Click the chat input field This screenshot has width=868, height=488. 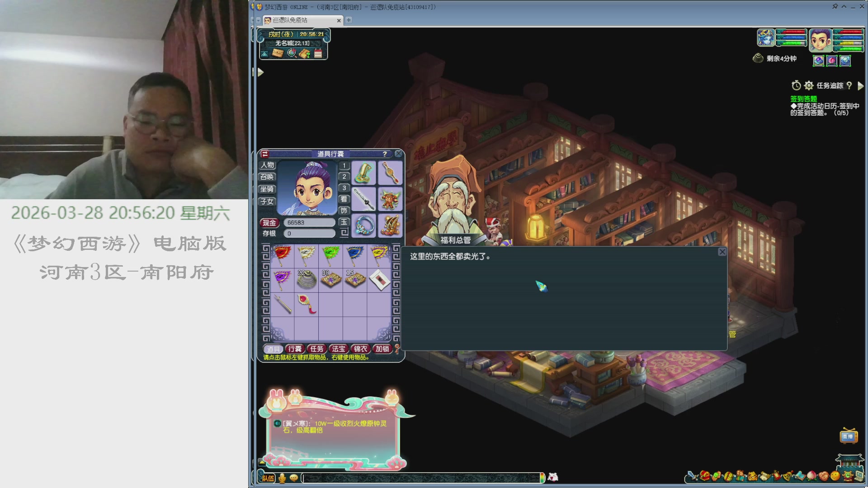420,478
